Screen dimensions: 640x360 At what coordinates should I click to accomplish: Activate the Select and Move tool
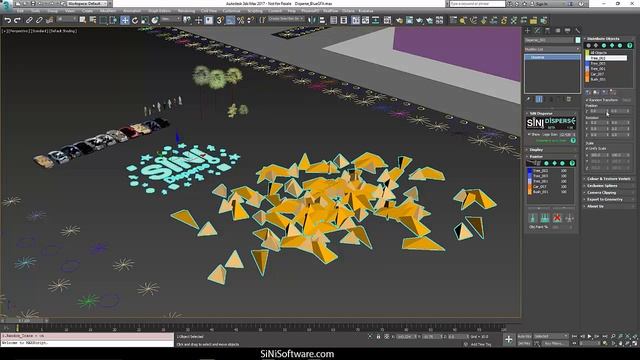(x=125, y=20)
